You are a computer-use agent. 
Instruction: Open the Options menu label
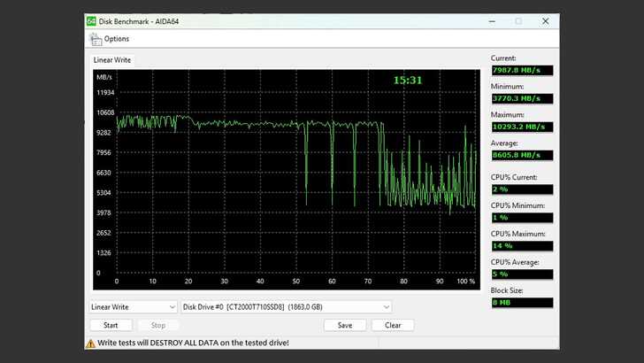pos(117,39)
